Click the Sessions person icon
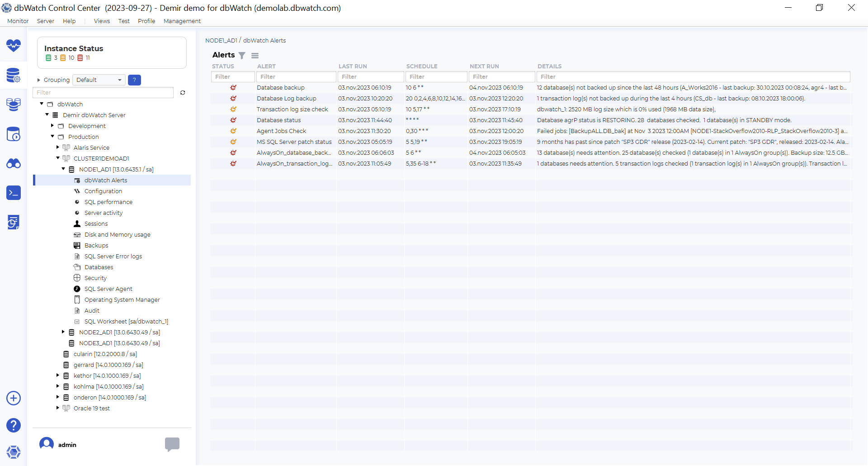 pyautogui.click(x=77, y=223)
